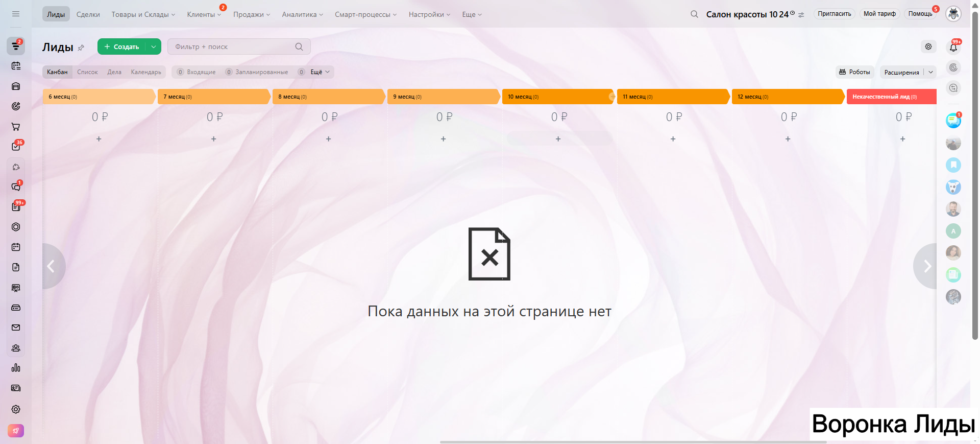Select the Календарь view tab
Image resolution: width=980 pixels, height=444 pixels.
pyautogui.click(x=146, y=72)
